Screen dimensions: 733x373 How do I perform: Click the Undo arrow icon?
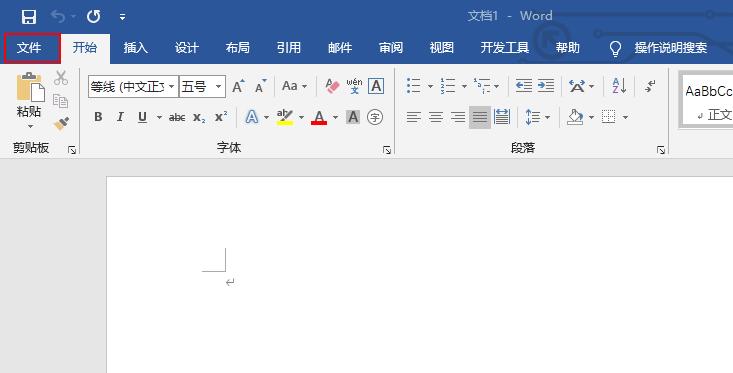pyautogui.click(x=58, y=17)
